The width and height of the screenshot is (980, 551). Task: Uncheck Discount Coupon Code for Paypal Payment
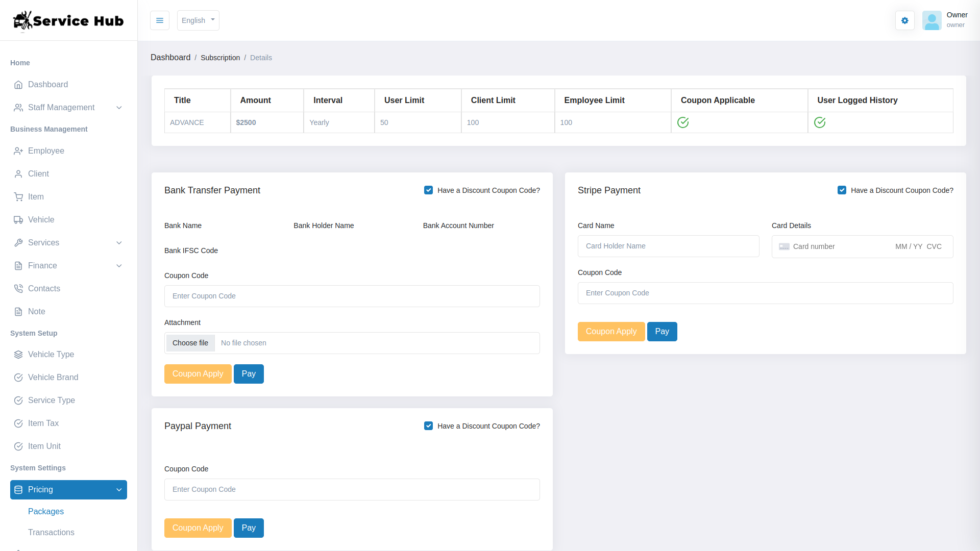tap(428, 425)
